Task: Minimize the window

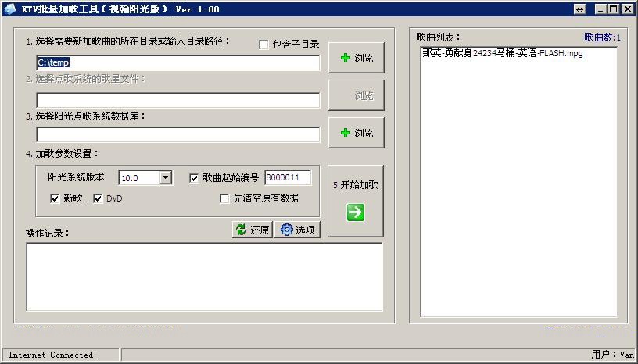Action: (x=600, y=9)
